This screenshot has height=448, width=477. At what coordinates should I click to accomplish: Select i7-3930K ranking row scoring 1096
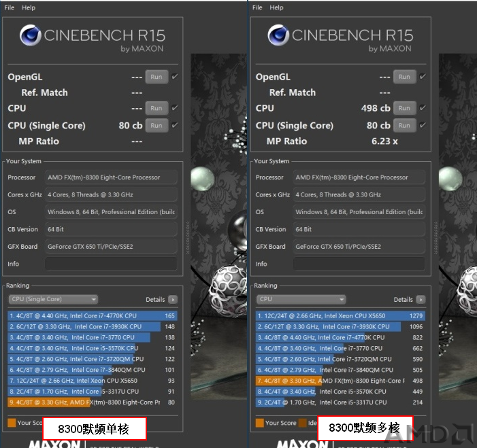tap(340, 327)
